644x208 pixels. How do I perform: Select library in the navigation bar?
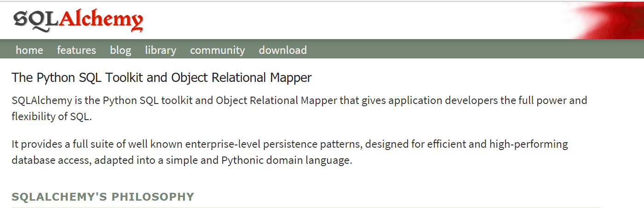[161, 50]
